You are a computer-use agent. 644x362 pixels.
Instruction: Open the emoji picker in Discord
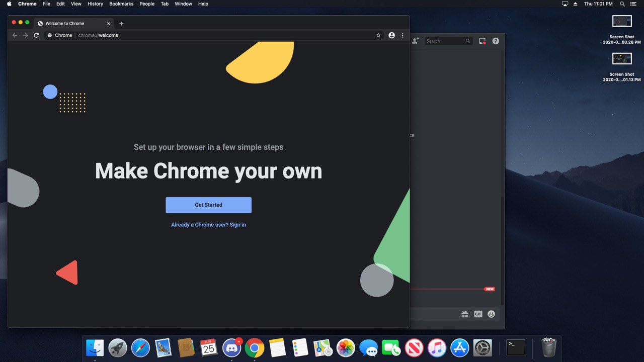click(492, 314)
